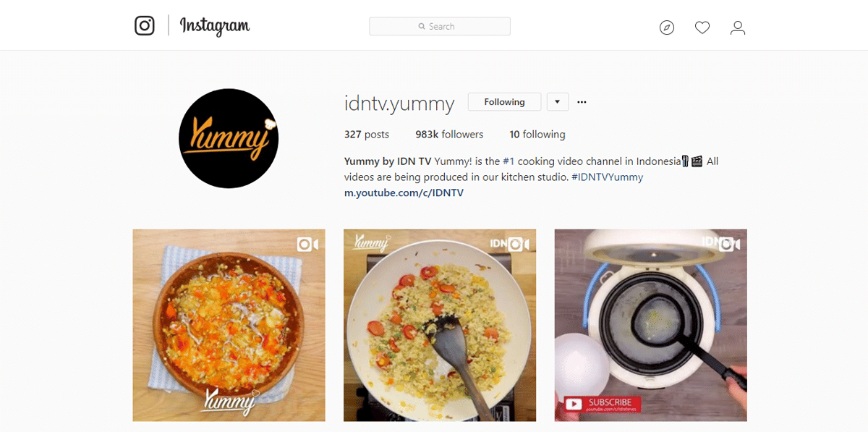Open the heart activity notifications icon
The width and height of the screenshot is (868, 432).
pyautogui.click(x=702, y=27)
